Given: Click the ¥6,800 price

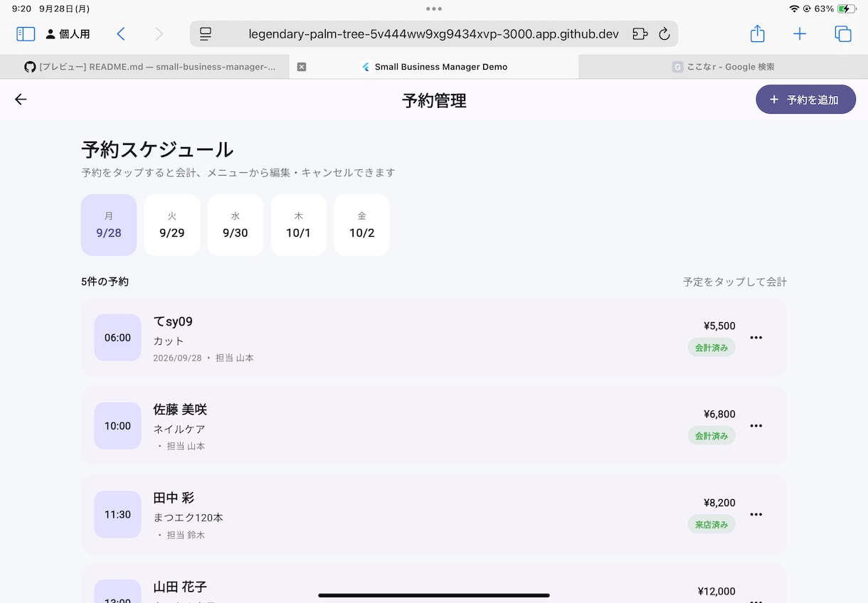Looking at the screenshot, I should (x=719, y=414).
